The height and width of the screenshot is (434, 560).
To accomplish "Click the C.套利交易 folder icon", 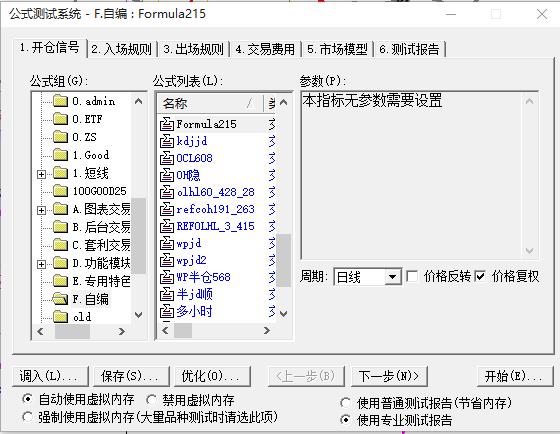I will tap(60, 245).
